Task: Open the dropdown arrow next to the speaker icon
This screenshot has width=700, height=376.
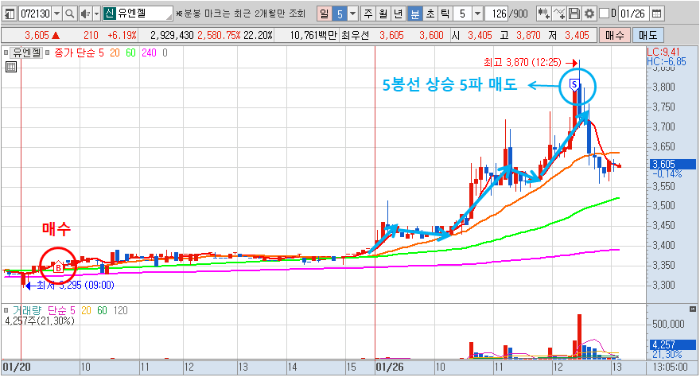Action: pyautogui.click(x=96, y=14)
